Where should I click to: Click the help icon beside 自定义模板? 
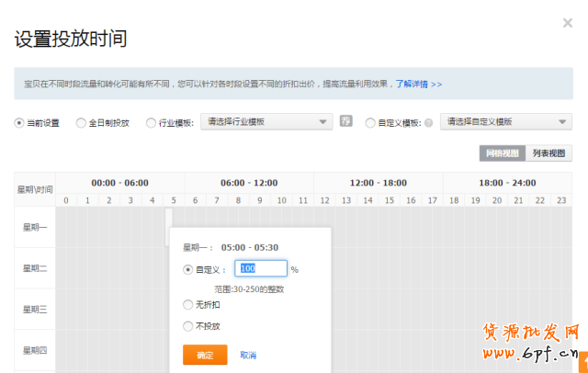pyautogui.click(x=428, y=122)
